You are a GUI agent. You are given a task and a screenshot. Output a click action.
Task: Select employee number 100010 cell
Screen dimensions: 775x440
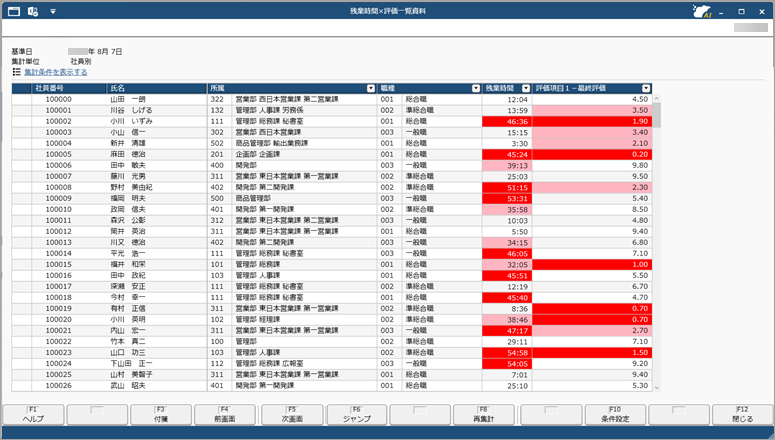coord(69,209)
